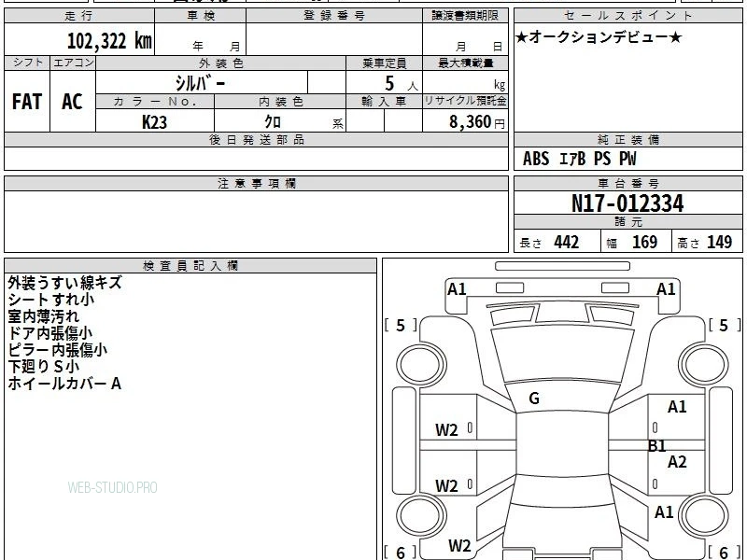Click inspector note ドア内張傷小
The image size is (747, 560).
coord(50,333)
